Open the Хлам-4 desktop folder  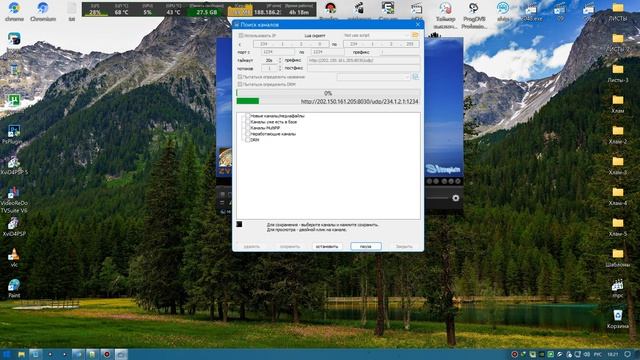coord(618,196)
